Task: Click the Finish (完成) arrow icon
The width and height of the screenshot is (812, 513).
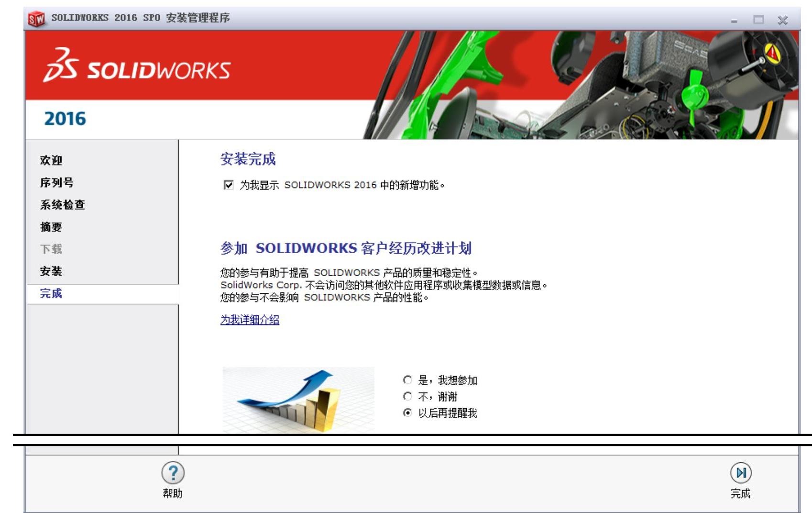Action: pyautogui.click(x=741, y=473)
